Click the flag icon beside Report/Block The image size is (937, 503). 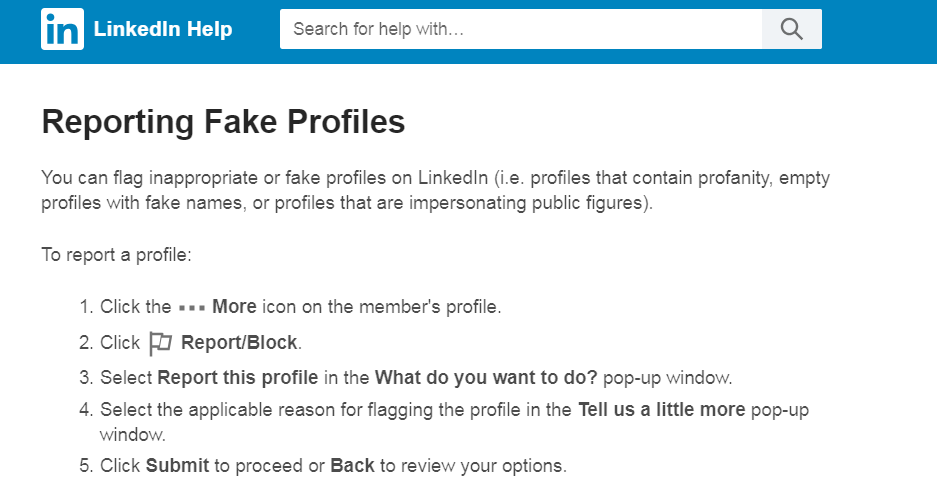(160, 344)
